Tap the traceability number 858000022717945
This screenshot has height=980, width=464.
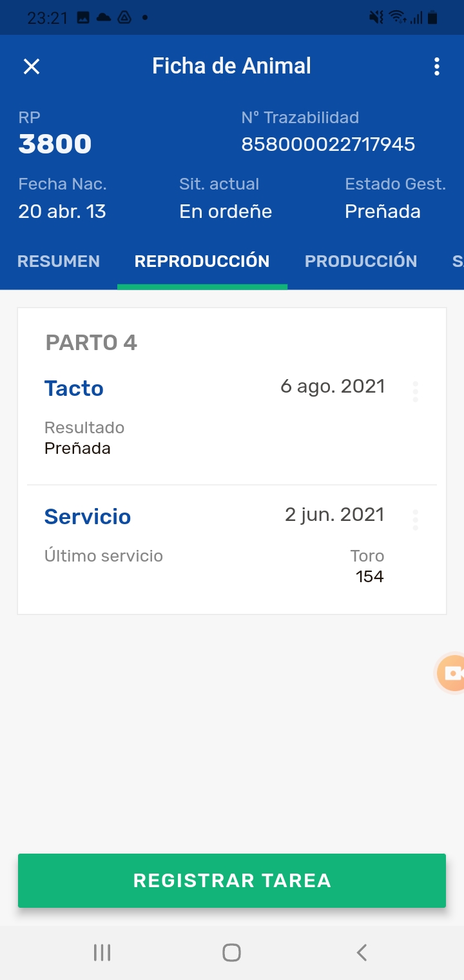tap(328, 144)
